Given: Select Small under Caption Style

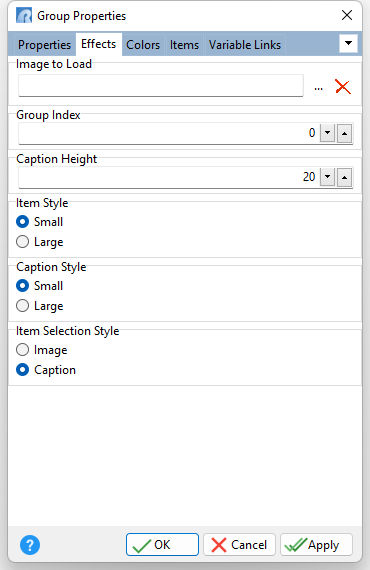Looking at the screenshot, I should [x=40, y=286].
